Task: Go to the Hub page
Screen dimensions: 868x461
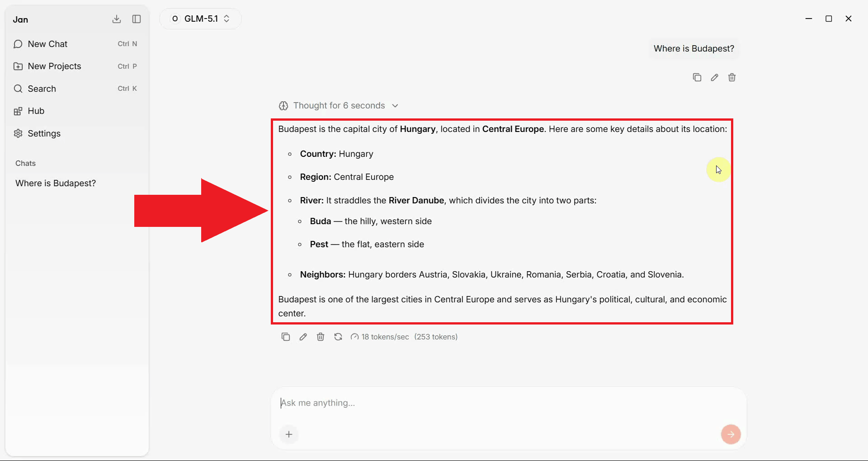Action: click(36, 111)
